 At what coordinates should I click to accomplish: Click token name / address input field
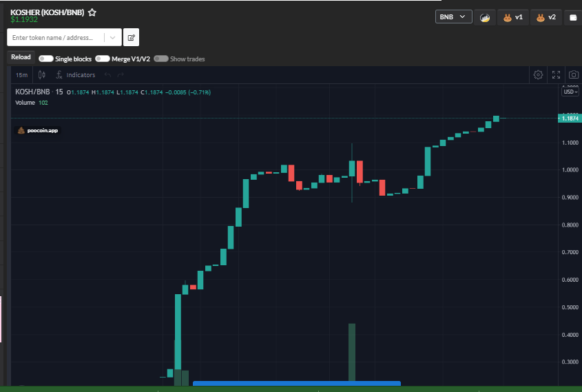[56, 37]
